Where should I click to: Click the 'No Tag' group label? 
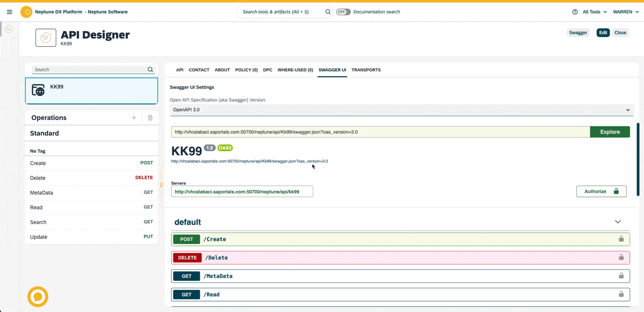(38, 151)
